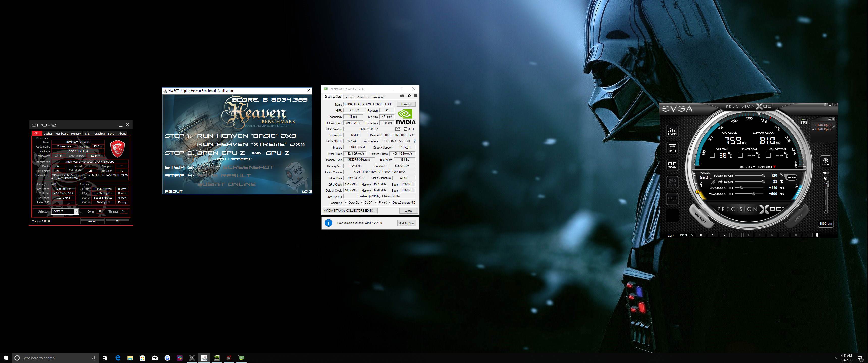Open the Mail app from the taskbar
Viewport: 868px width, 363px height.
point(155,358)
